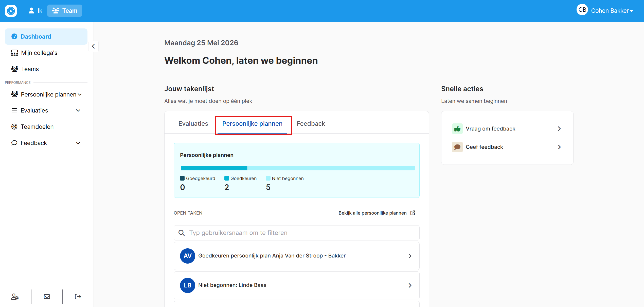The width and height of the screenshot is (644, 307).
Task: Switch to the Feedback tab in takenlijst
Action: tap(311, 124)
